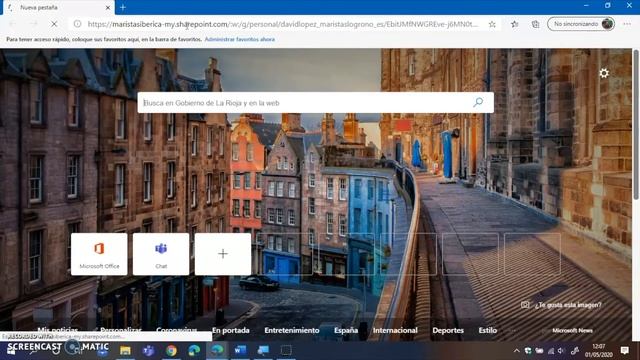Open the Internacional news tab

point(395,330)
